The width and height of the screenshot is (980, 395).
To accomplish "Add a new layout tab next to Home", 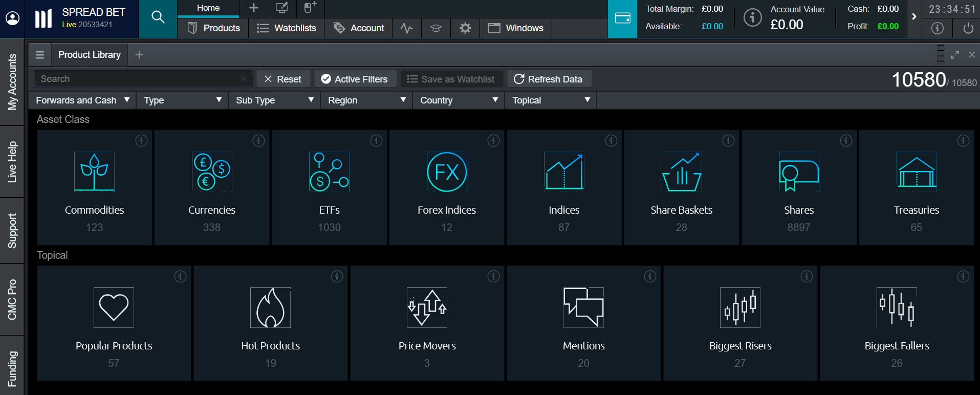I will pos(253,8).
